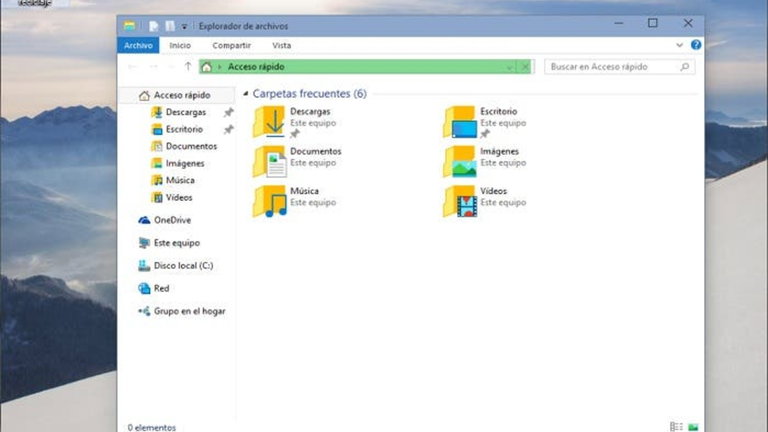
Task: Minimize the Explorador de archivos window
Action: pyautogui.click(x=619, y=23)
